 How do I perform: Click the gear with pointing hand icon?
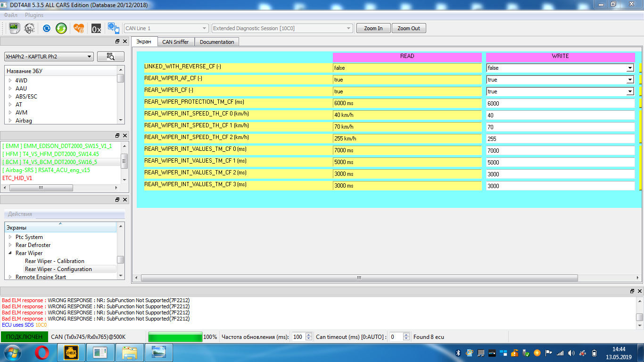113,28
